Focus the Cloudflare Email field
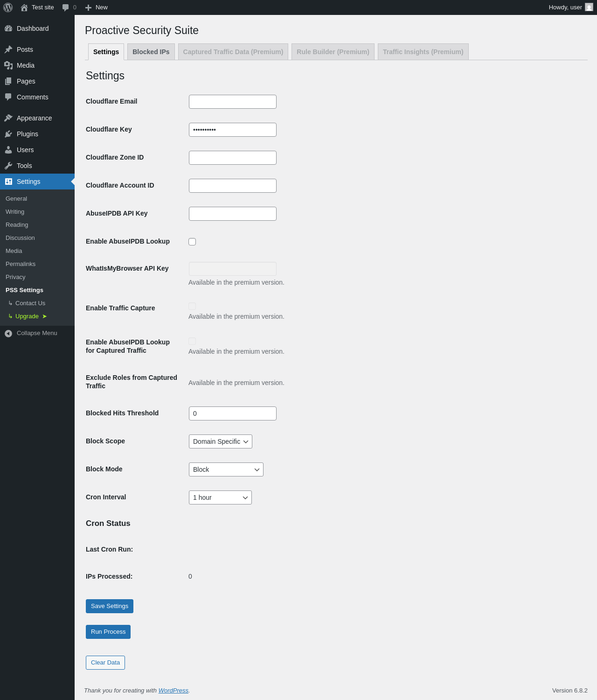597x700 pixels. tap(233, 102)
